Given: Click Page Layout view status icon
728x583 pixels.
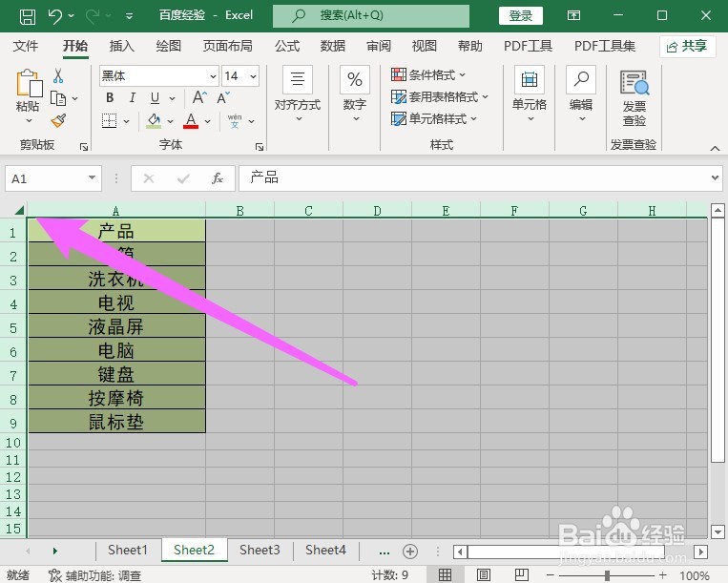Looking at the screenshot, I should 484,575.
